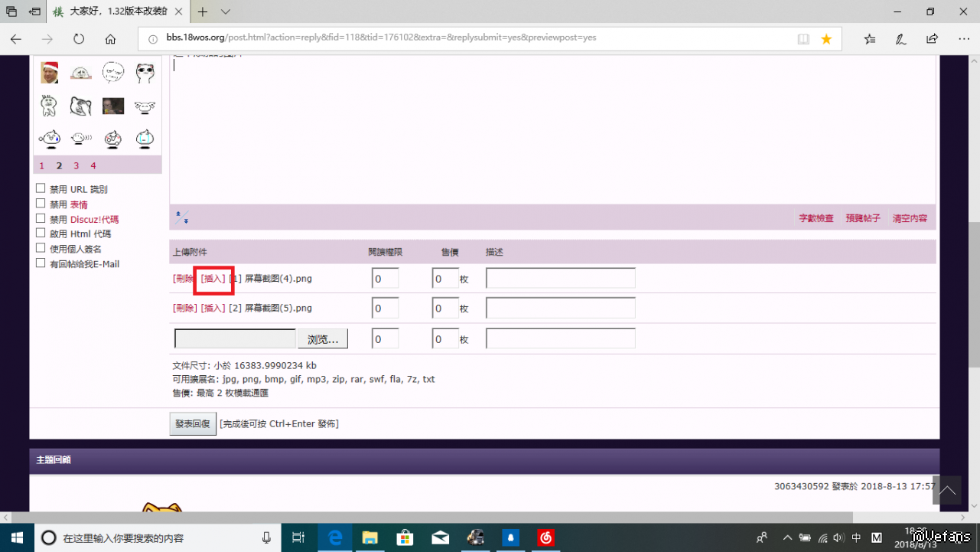Open Microsoft Store from the taskbar

pyautogui.click(x=405, y=537)
